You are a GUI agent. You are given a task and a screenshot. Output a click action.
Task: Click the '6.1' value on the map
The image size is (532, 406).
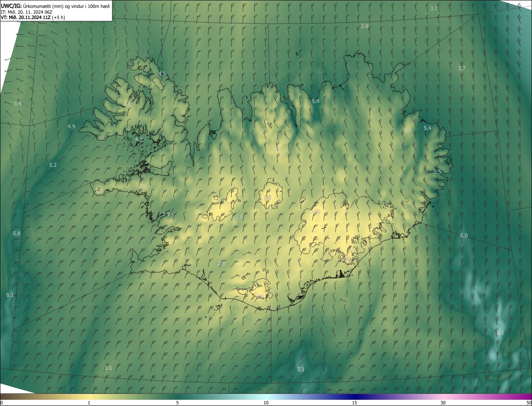(x=10, y=295)
